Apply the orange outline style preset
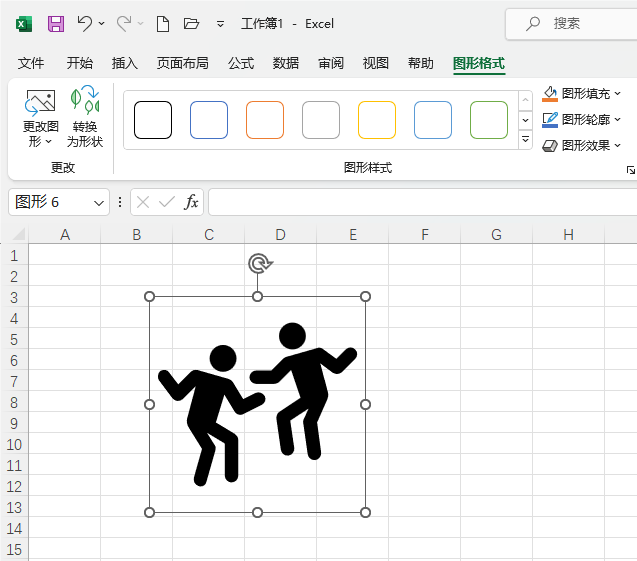Viewport: 637px width, 561px height. [265, 120]
